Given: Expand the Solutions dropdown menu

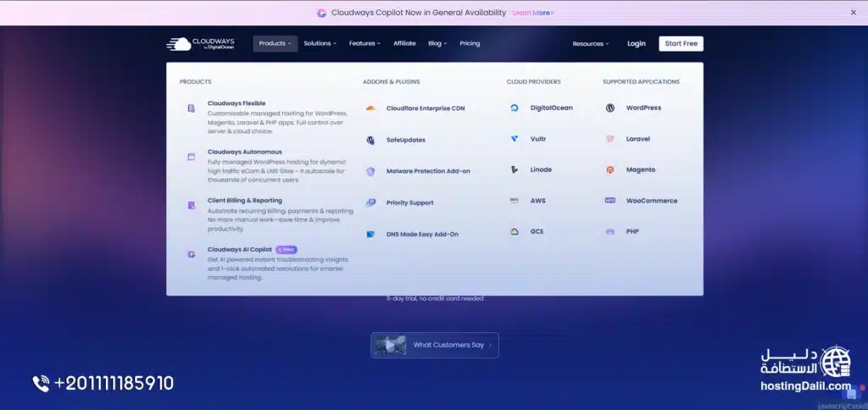Looking at the screenshot, I should (x=320, y=44).
